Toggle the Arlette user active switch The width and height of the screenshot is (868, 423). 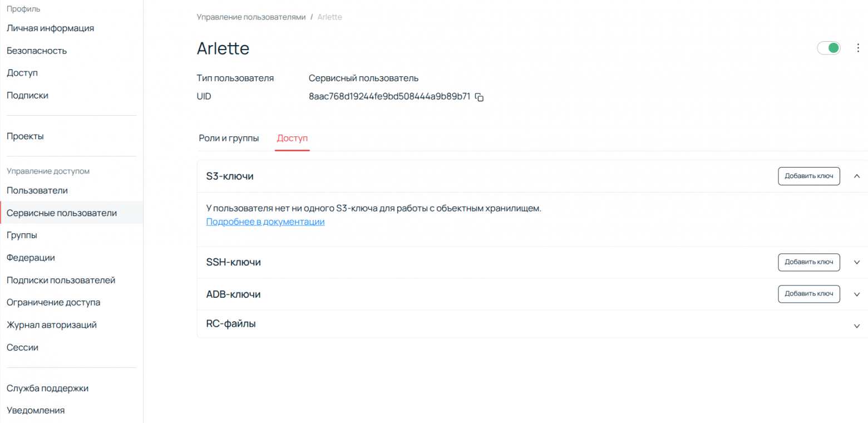coord(828,48)
